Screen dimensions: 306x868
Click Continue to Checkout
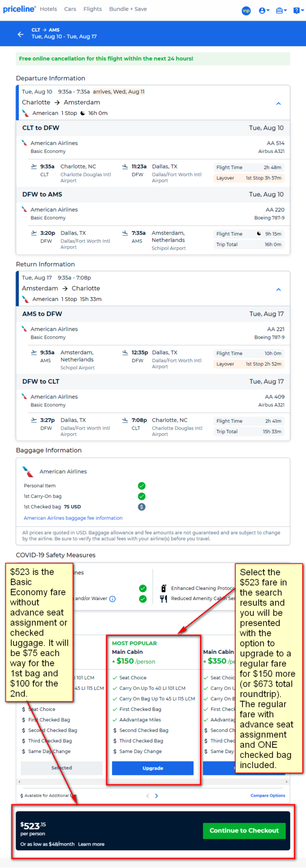click(x=244, y=831)
